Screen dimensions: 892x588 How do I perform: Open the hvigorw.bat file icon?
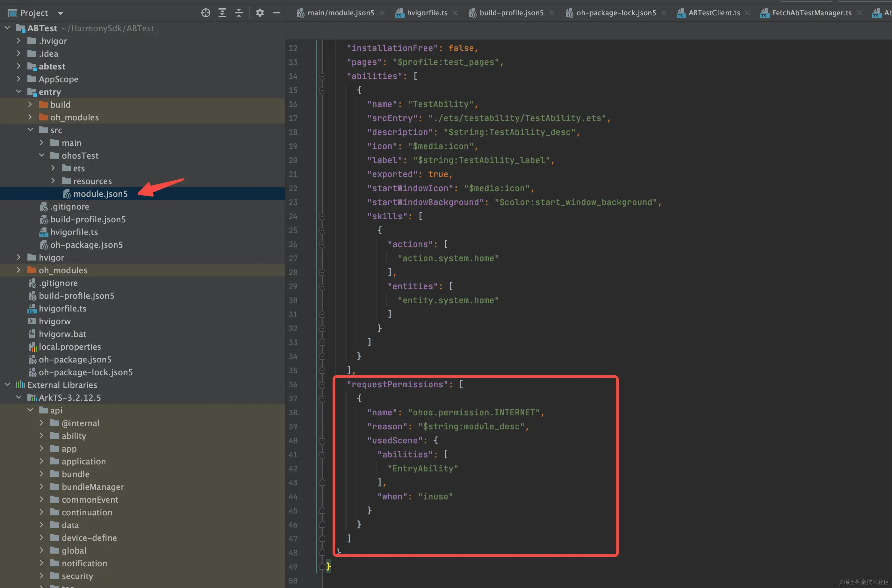(x=32, y=334)
